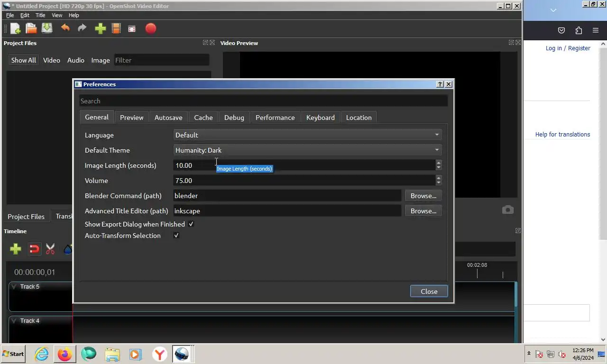
Task: Click the float icon on Project Files panel
Action: pyautogui.click(x=205, y=43)
